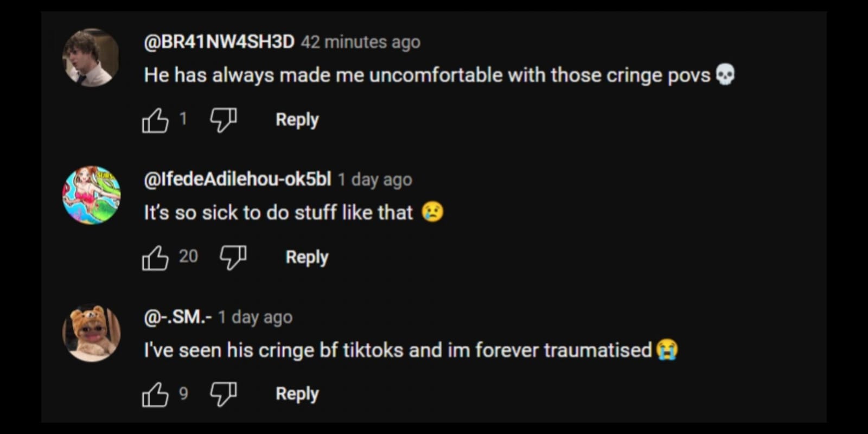Dislike the 'forever traumatised' comment

pyautogui.click(x=224, y=394)
